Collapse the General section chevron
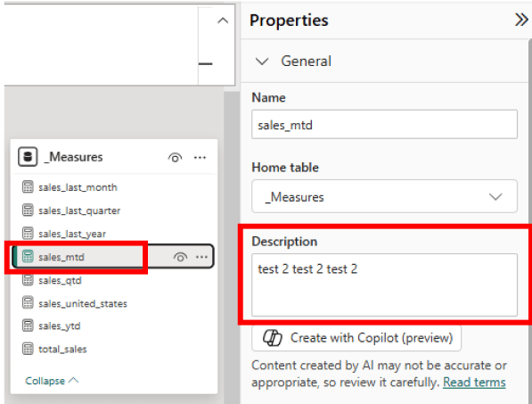Image resolution: width=532 pixels, height=404 pixels. (262, 62)
